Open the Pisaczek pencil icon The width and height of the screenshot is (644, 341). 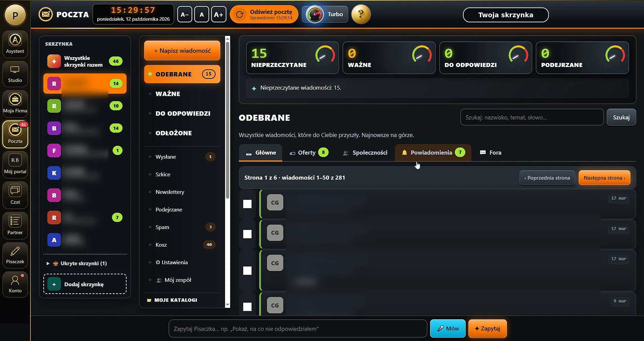15,255
